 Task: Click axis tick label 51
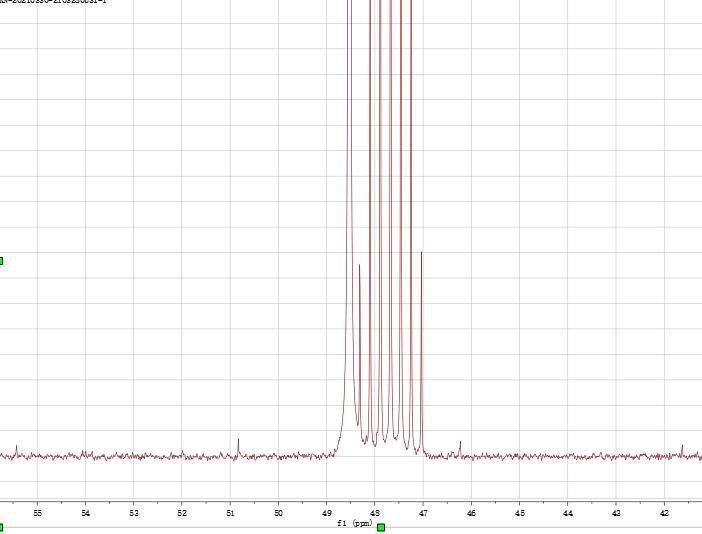click(230, 513)
